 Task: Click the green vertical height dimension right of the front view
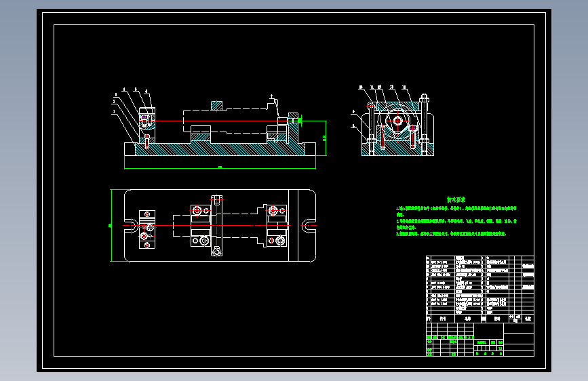click(x=325, y=138)
